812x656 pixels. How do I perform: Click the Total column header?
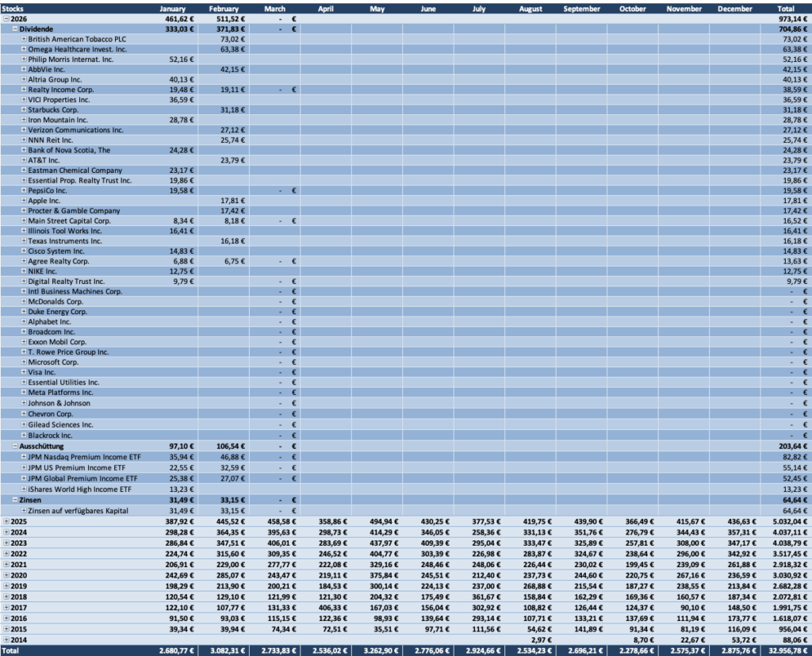click(x=784, y=8)
